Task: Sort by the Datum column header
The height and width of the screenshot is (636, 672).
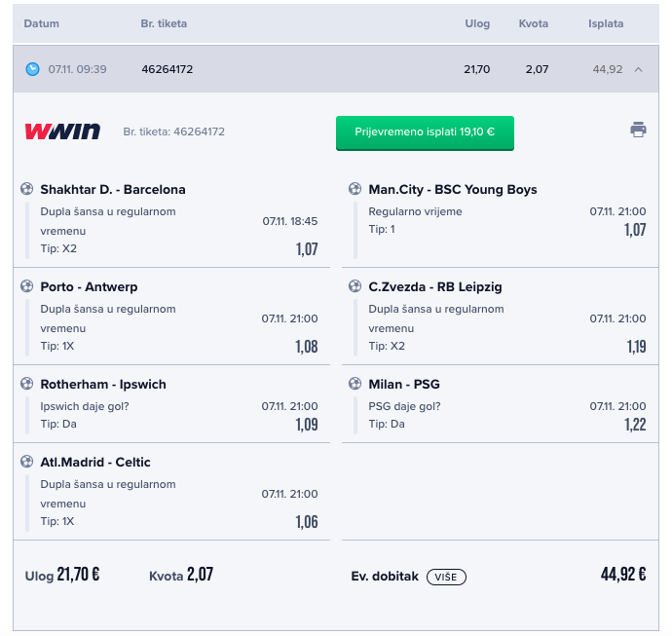Action: click(42, 23)
